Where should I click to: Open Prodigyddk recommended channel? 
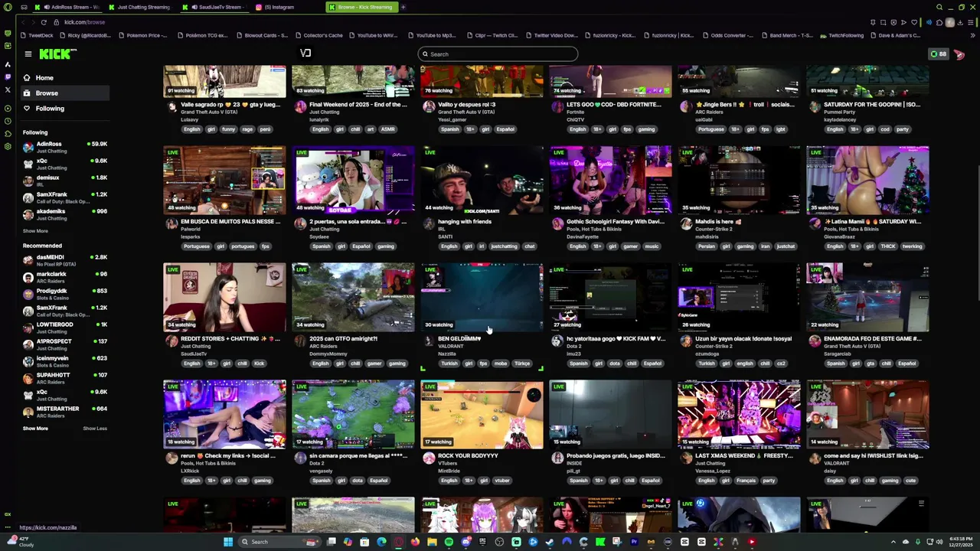(x=64, y=294)
